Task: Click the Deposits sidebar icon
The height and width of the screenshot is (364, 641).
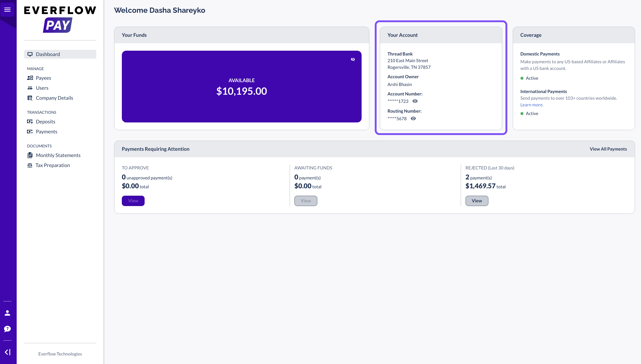Action: (30, 122)
